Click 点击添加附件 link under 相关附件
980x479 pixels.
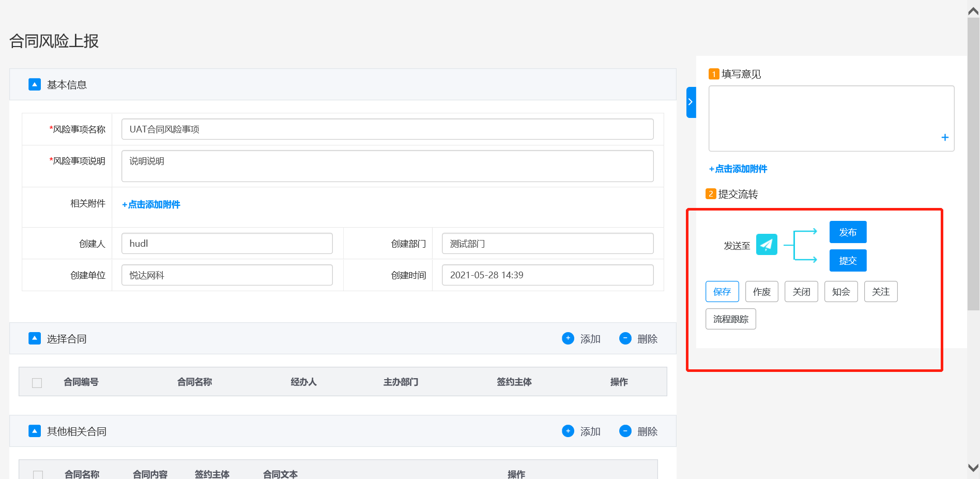pos(151,205)
